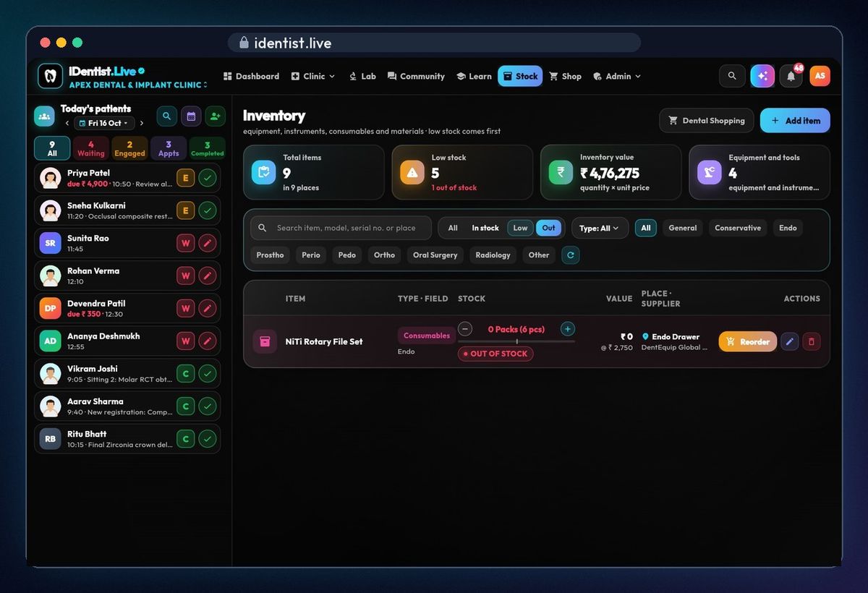Mark Sneha Kulkarni as completed checkmark
This screenshot has width=868, height=593.
208,210
